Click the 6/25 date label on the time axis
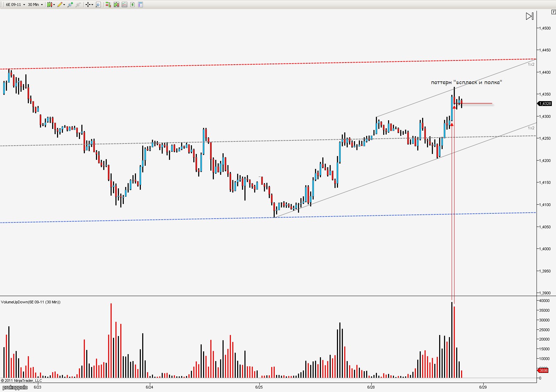Image resolution: width=556 pixels, height=392 pixels. tap(259, 387)
